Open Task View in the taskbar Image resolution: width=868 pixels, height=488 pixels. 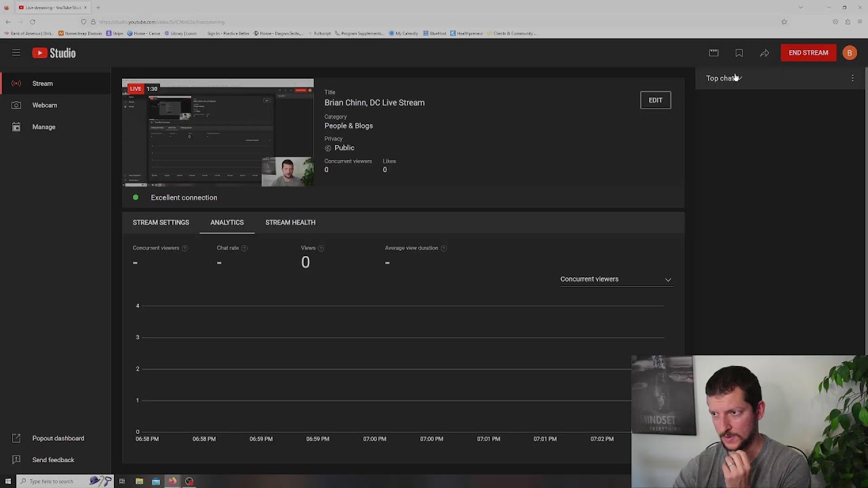[122, 481]
